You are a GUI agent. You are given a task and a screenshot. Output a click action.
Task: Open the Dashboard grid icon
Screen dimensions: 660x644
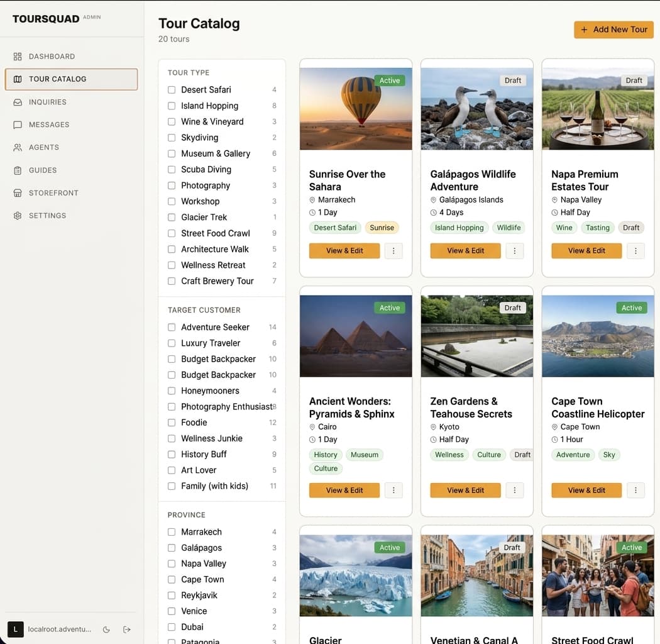(x=17, y=57)
